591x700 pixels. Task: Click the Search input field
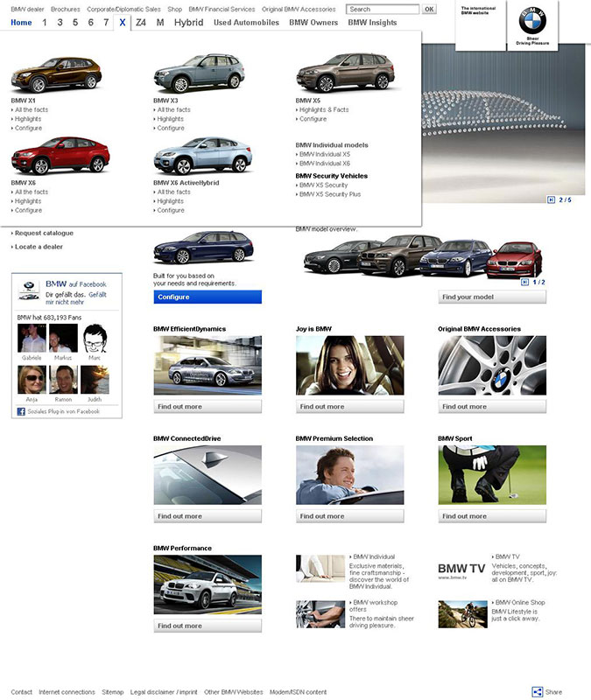[383, 9]
